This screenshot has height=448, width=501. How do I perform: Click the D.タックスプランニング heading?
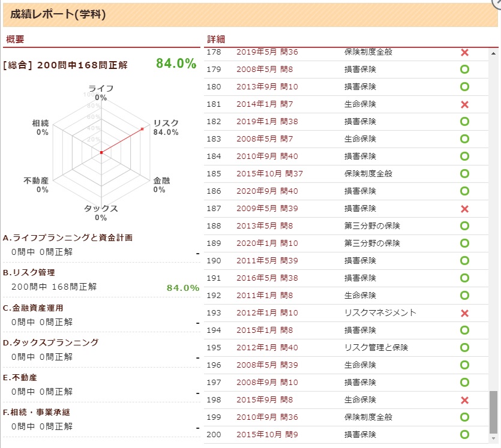(51, 342)
